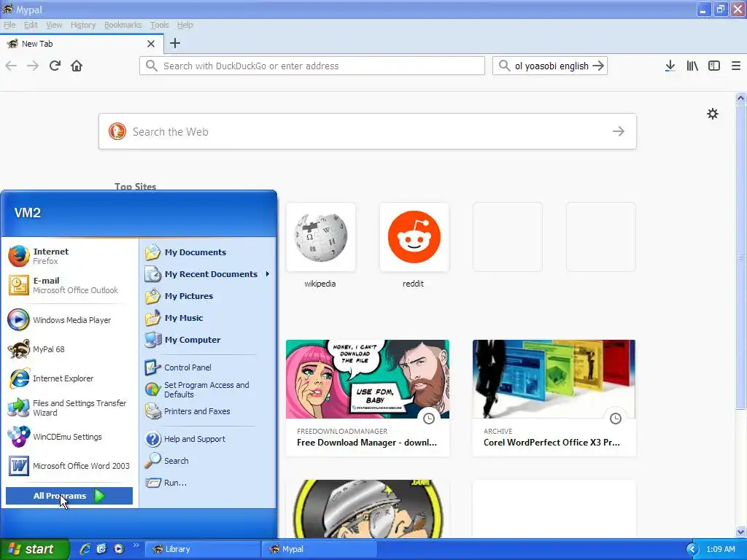Open a new tab with plus button
This screenshot has height=560, width=747.
point(175,43)
